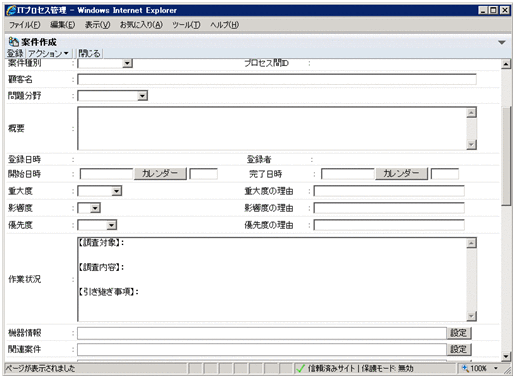The height and width of the screenshot is (380, 517).
Task: Click the 案件作成 form icon
Action: 13,42
